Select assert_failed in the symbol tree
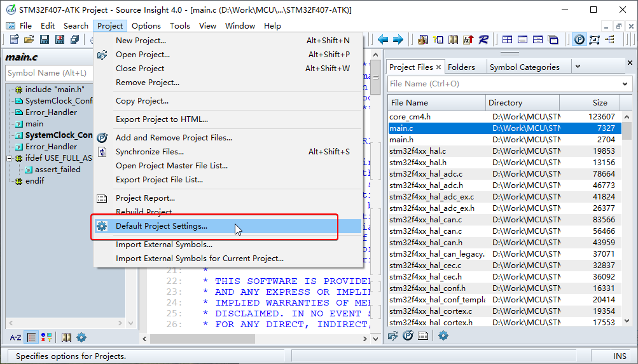Viewport: 638px width, 364px height. [57, 170]
